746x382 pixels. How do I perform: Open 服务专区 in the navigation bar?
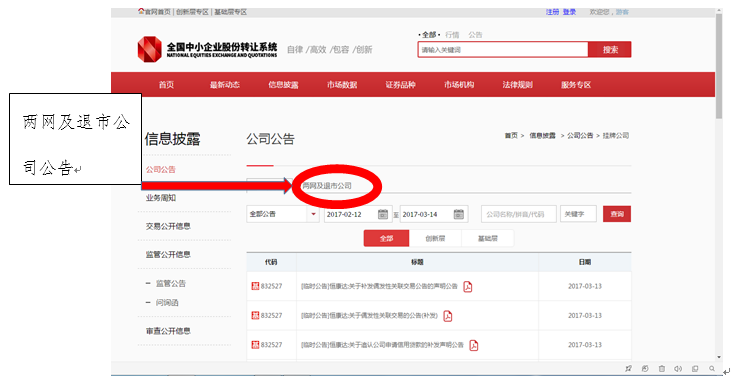(576, 85)
